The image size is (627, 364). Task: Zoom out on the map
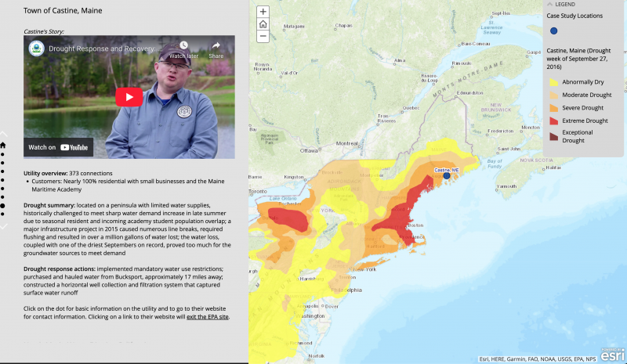[263, 36]
